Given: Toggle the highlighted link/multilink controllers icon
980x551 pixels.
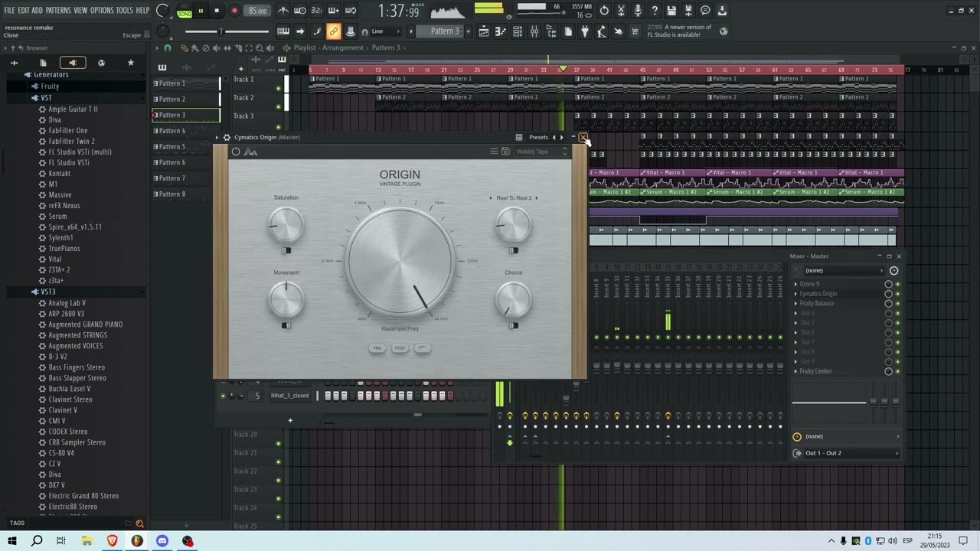Looking at the screenshot, I should [x=333, y=31].
